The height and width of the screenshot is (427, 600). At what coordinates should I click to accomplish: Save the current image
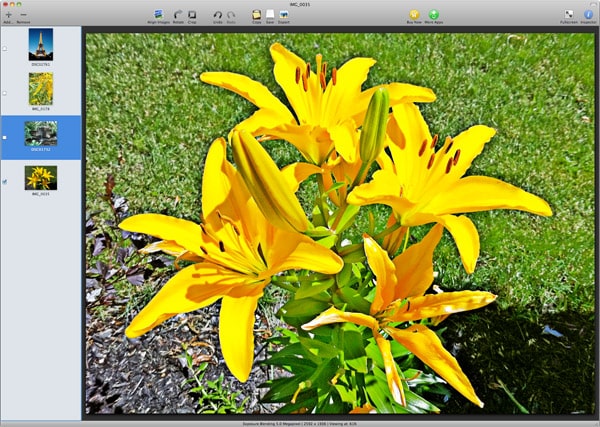pyautogui.click(x=270, y=14)
